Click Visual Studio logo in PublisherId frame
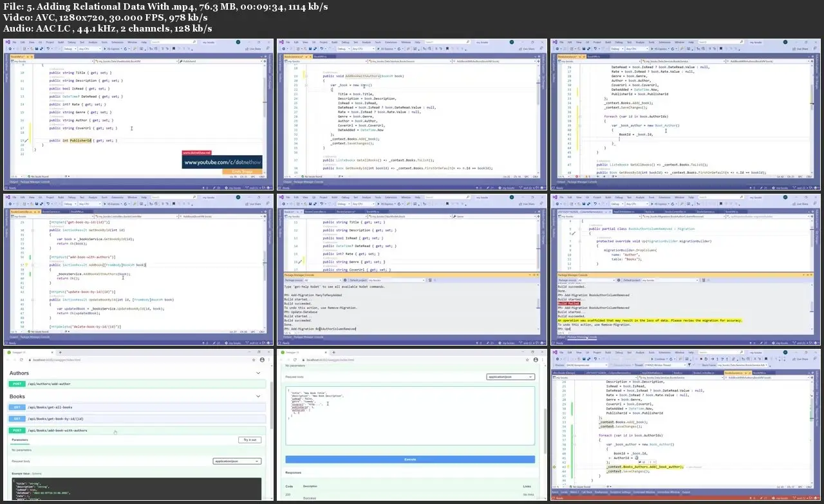Screen dimensions: 824x504 (6, 42)
